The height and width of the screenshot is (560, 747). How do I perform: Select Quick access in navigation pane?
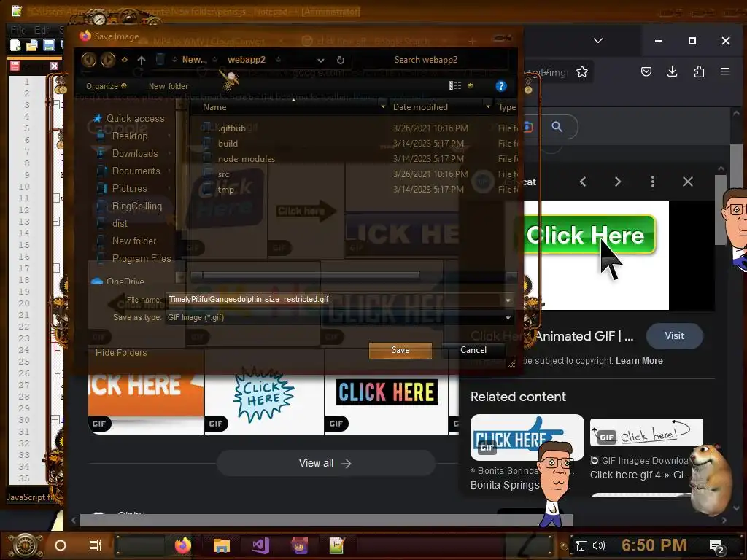pos(135,119)
